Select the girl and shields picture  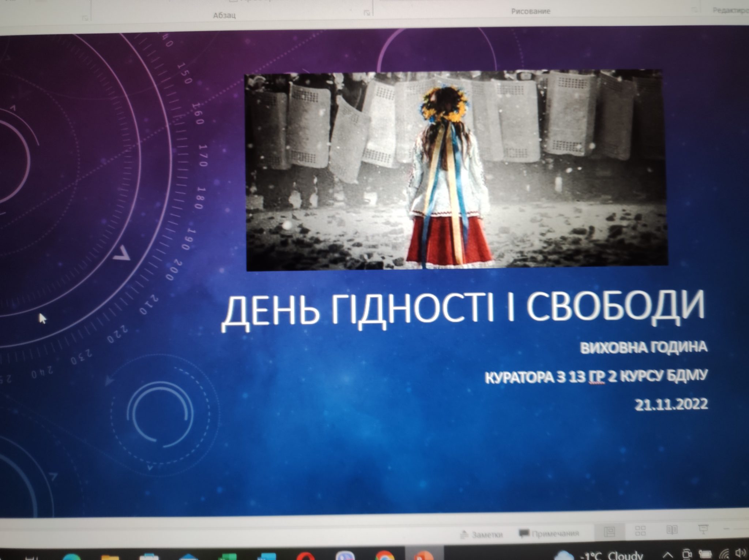click(x=455, y=170)
